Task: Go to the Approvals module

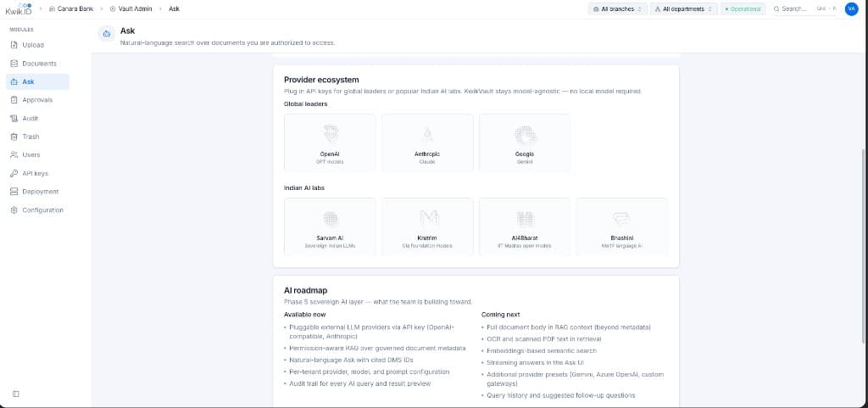Action: 37,100
